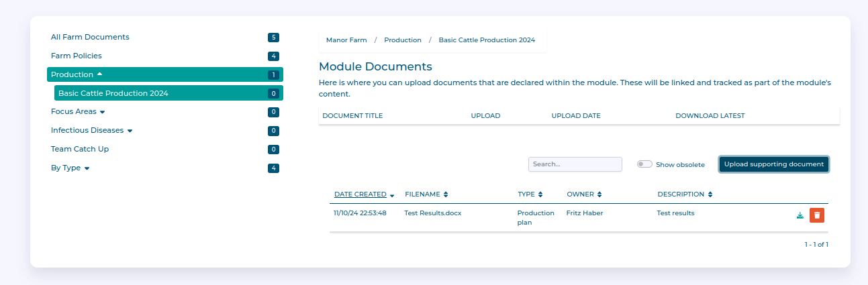Click the document Search field
868x285 pixels.
point(575,164)
